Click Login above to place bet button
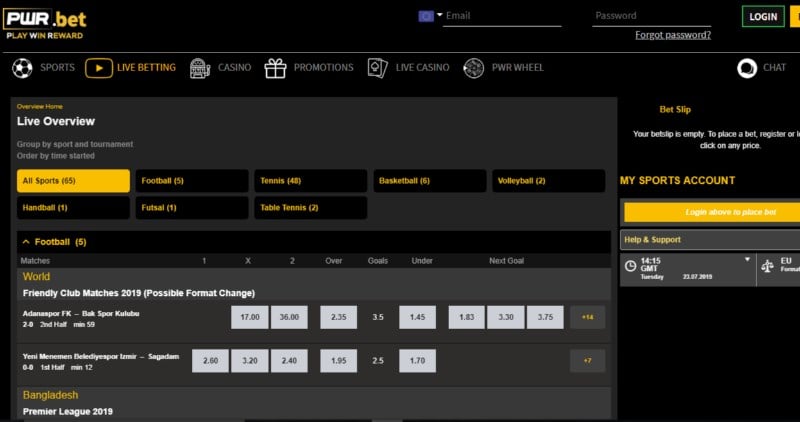 tap(712, 212)
